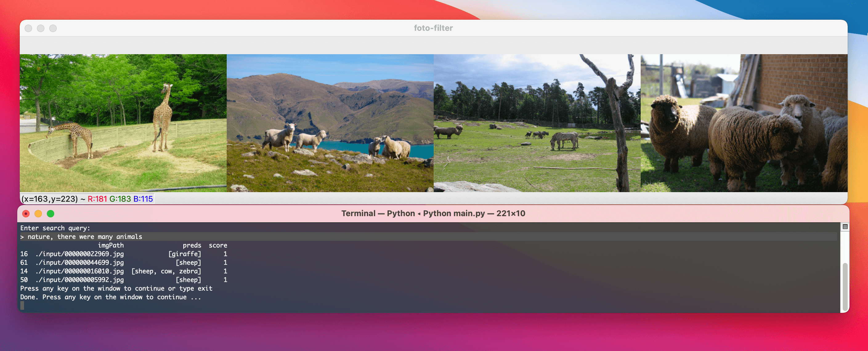Close the Terminal window with red button

click(x=26, y=214)
